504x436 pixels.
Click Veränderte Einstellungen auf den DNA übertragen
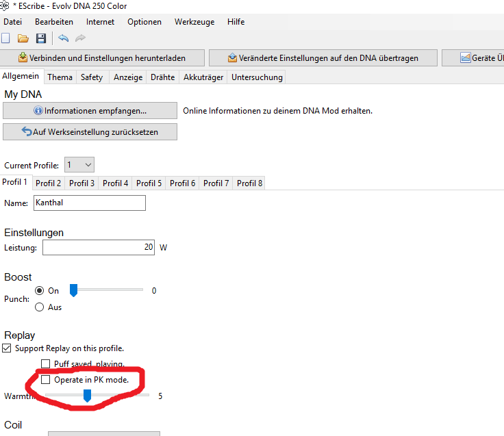point(323,57)
